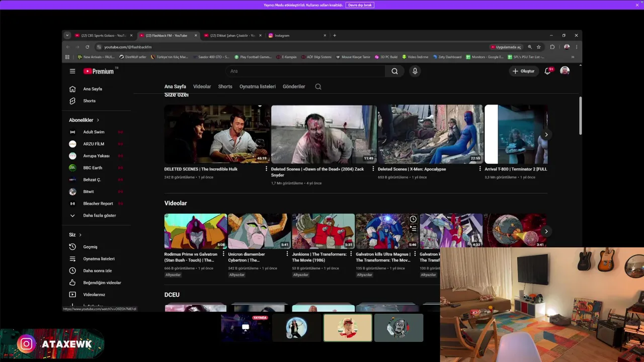Close the Instagram browser tab
The width and height of the screenshot is (644, 362).
[325, 35]
